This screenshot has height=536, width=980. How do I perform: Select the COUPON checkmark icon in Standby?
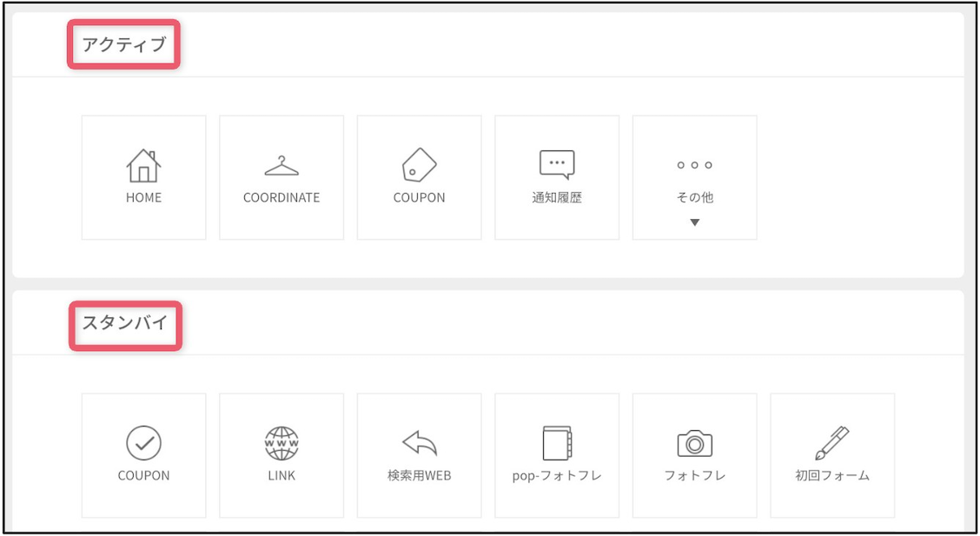coord(143,443)
